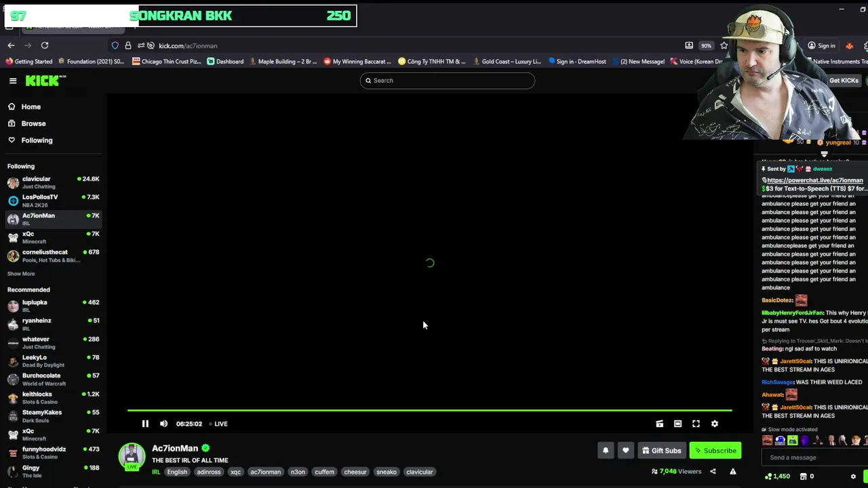This screenshot has width=868, height=488.
Task: Open chat settings gear icon
Action: pyautogui.click(x=853, y=476)
